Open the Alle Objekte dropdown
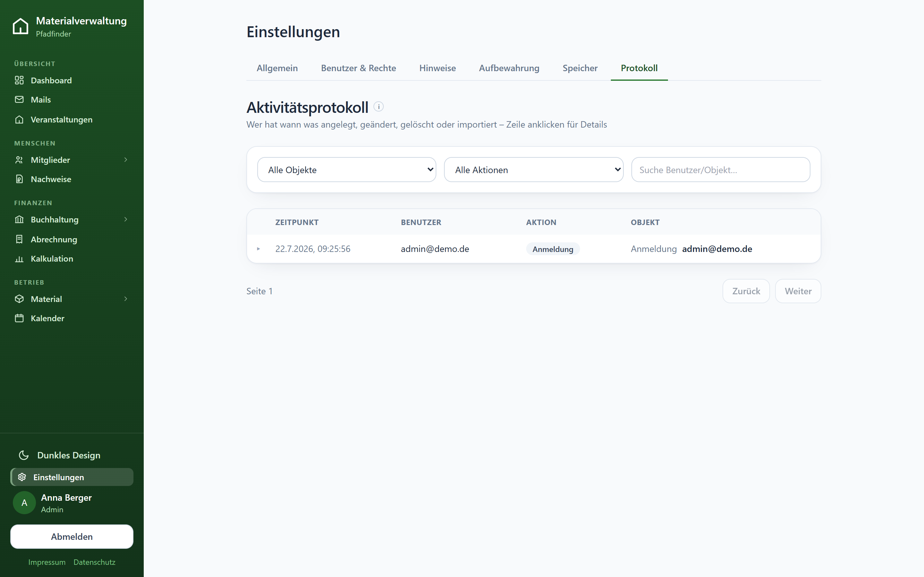This screenshot has height=577, width=924. (347, 170)
